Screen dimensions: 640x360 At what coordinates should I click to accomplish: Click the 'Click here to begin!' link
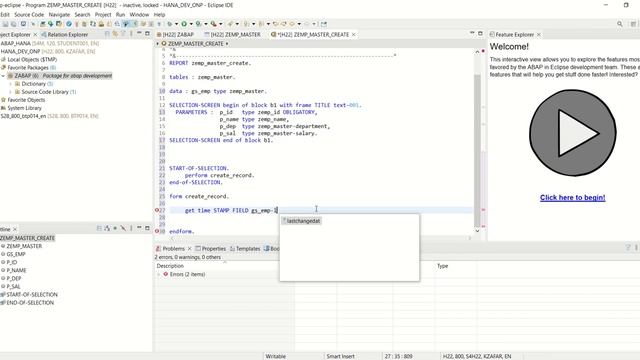[x=573, y=198]
